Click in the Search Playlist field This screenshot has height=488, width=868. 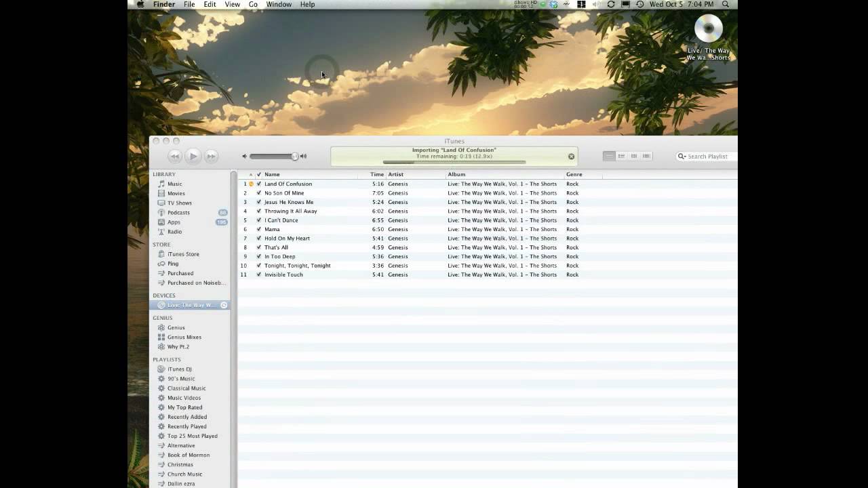pos(709,157)
